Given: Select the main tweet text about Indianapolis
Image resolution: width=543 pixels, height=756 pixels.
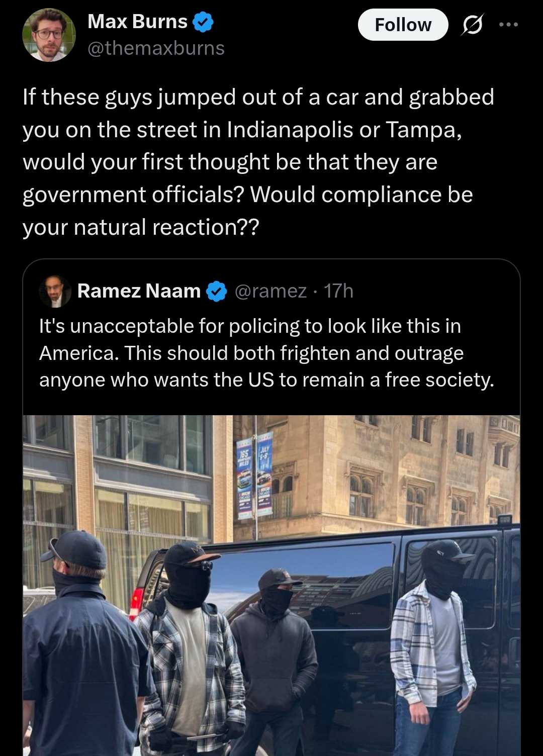Looking at the screenshot, I should coord(258,162).
